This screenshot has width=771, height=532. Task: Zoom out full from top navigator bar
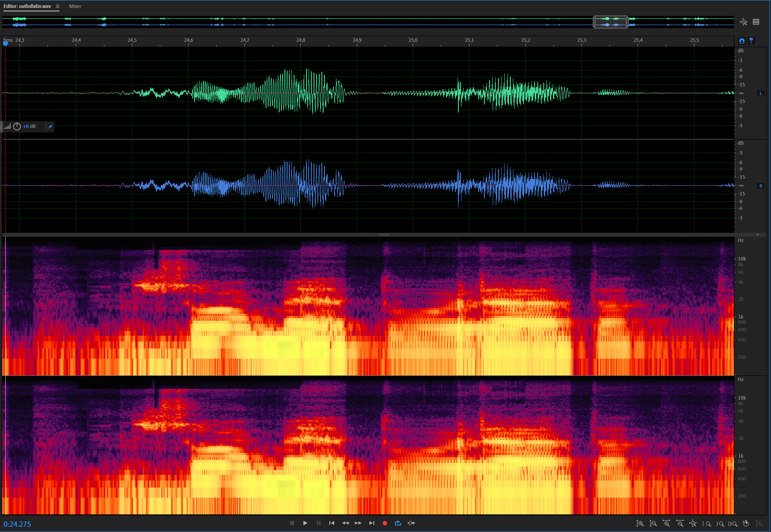(x=744, y=22)
